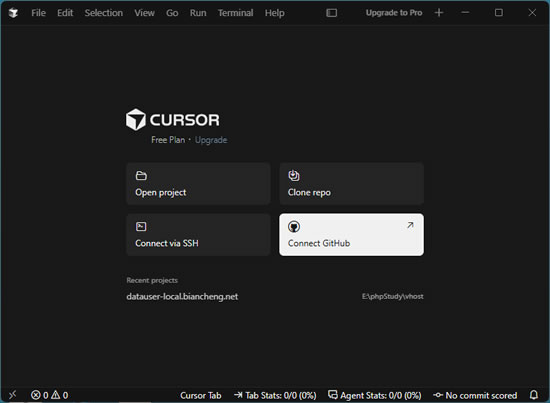Minimize the Cursor window
This screenshot has height=403, width=550.
(465, 13)
